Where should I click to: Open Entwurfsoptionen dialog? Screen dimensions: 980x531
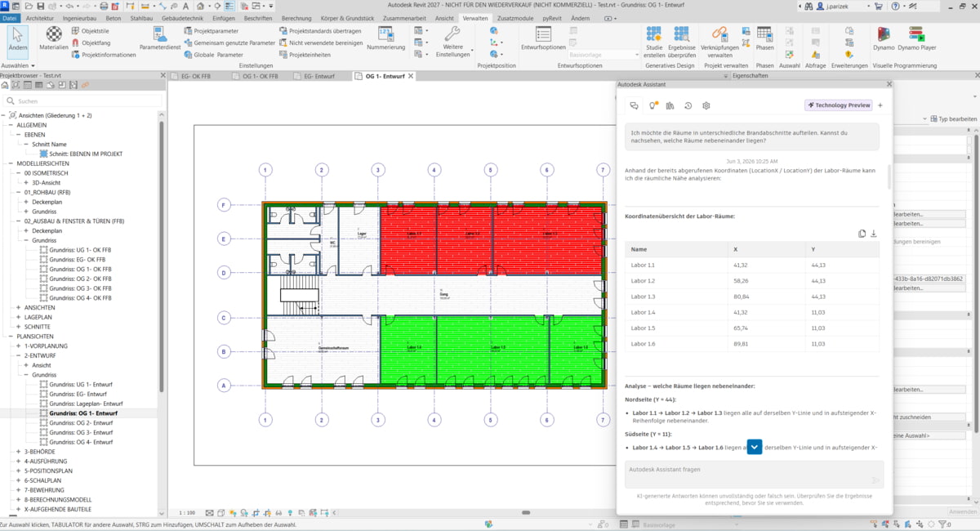pos(543,39)
